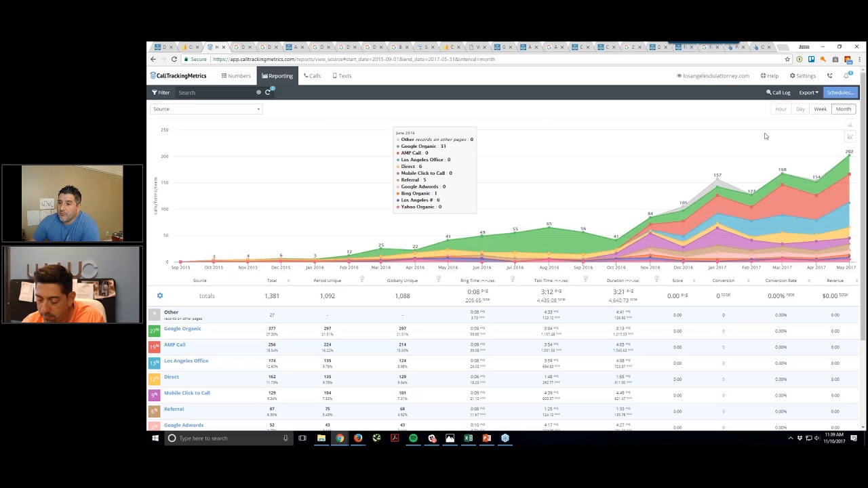
Task: Select the Day interval
Action: point(800,109)
